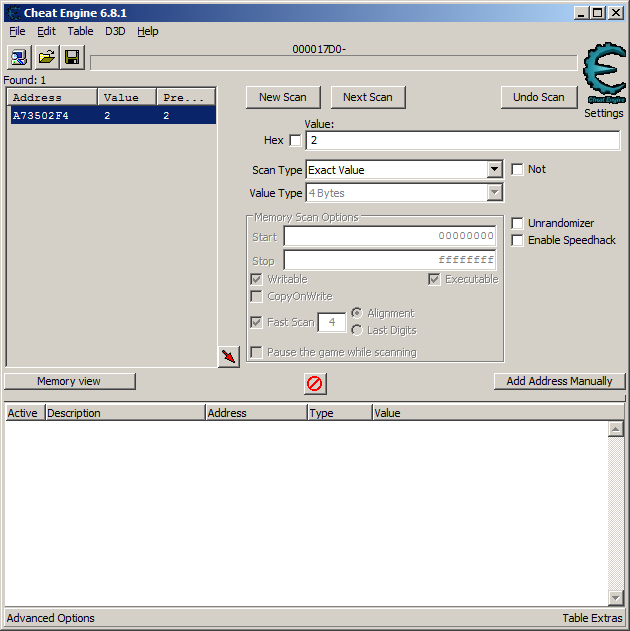Save table with the floppy disk icon
The image size is (630, 631).
click(72, 58)
